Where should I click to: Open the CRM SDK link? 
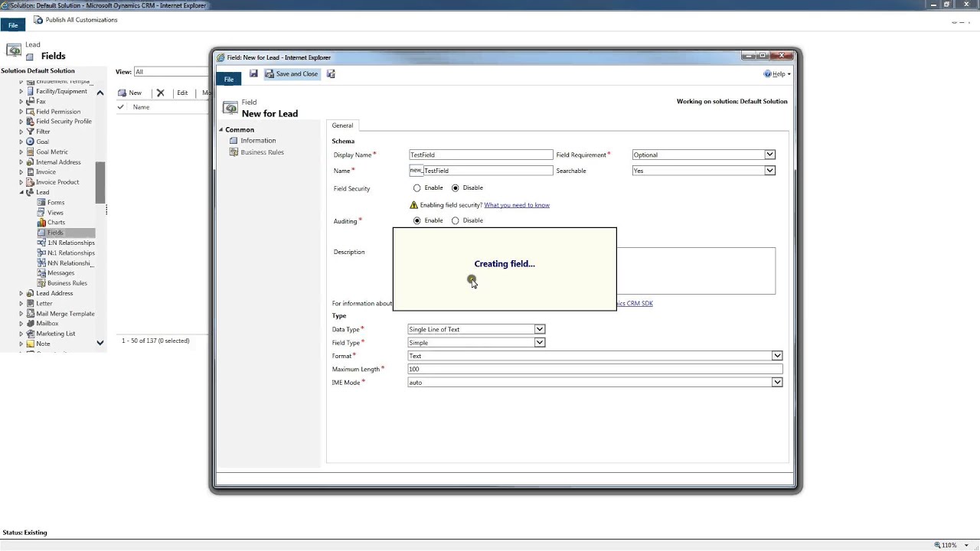[x=635, y=304]
